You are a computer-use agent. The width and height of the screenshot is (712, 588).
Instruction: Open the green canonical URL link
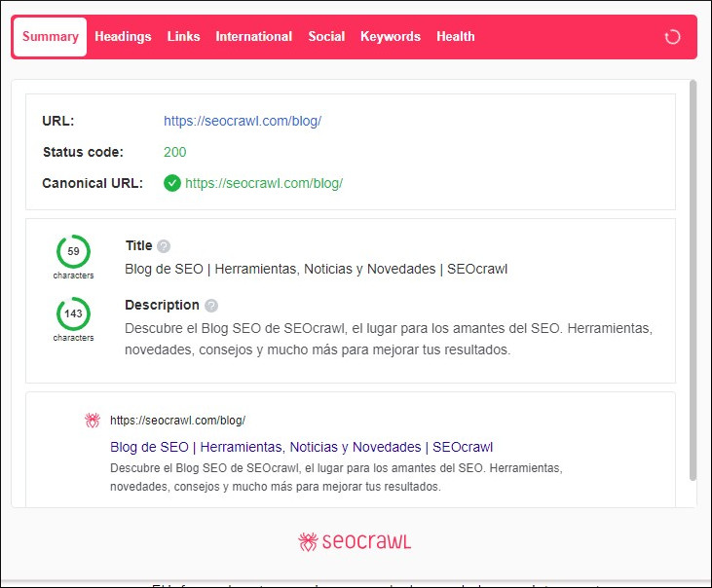pyautogui.click(x=264, y=183)
